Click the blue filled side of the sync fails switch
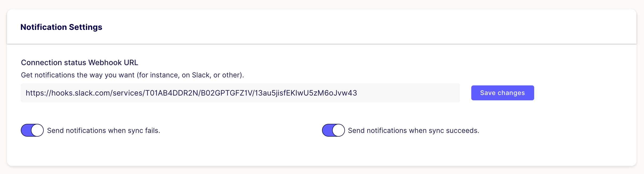This screenshot has width=644, height=174. [26, 130]
